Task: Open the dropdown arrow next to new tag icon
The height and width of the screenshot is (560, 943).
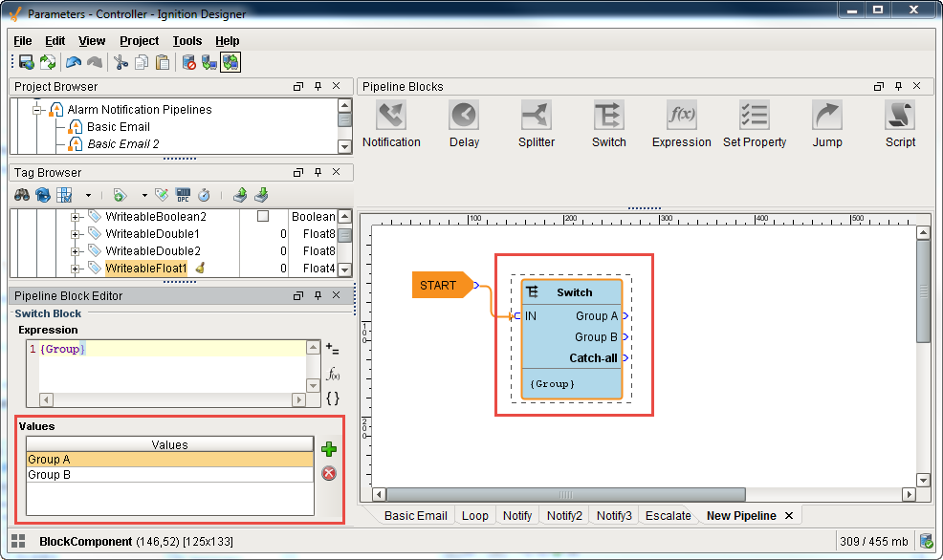Action: click(144, 195)
